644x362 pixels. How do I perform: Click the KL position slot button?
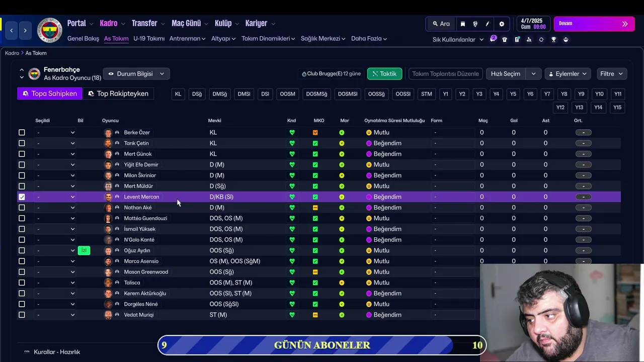tap(178, 94)
